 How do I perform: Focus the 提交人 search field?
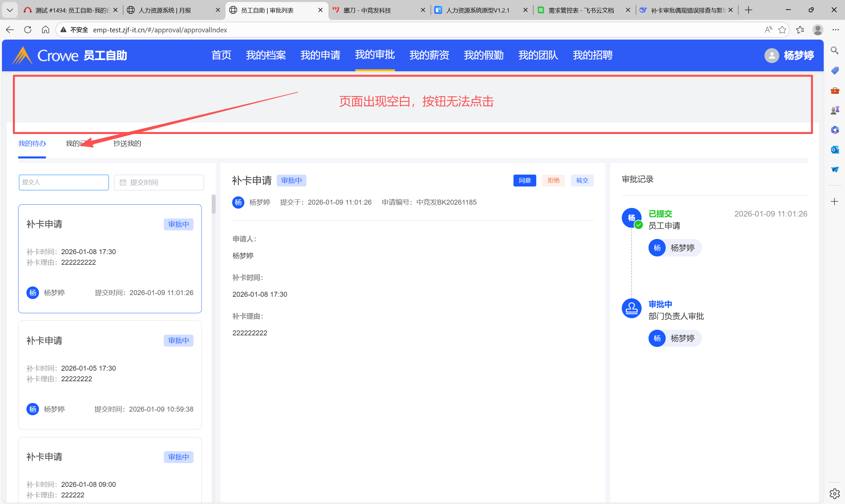63,183
